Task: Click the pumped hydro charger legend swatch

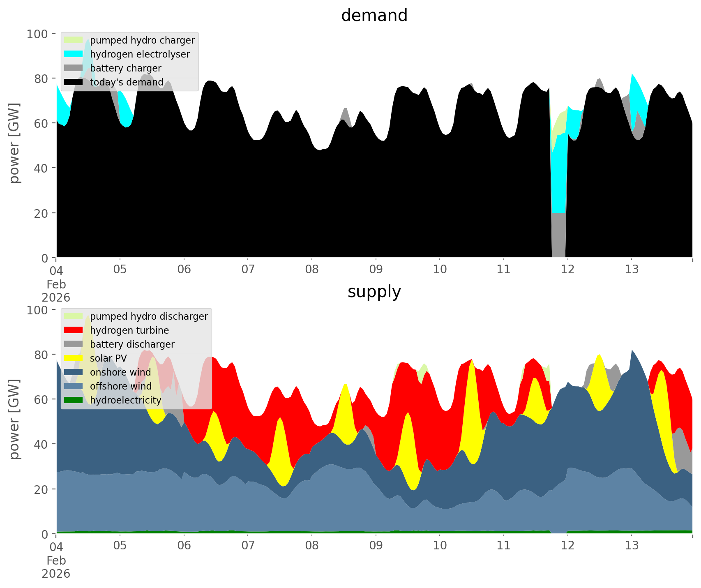Action: coord(74,40)
